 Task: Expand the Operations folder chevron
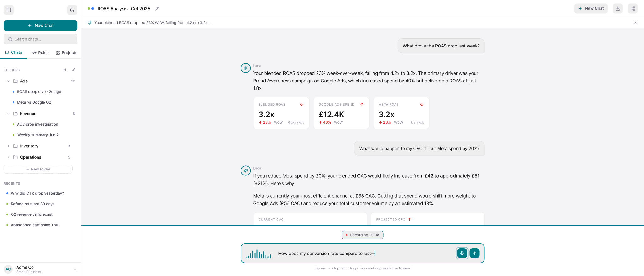pos(8,157)
